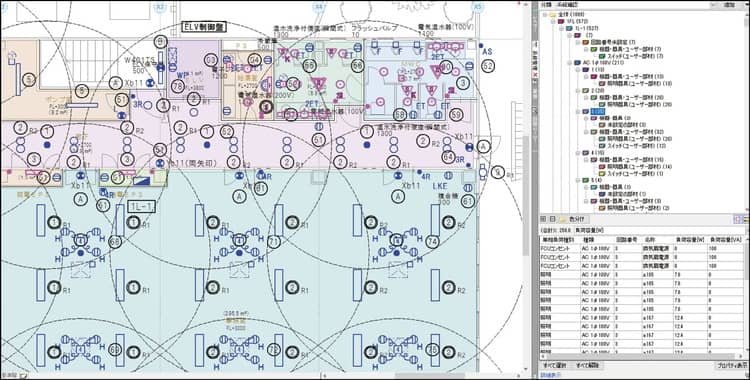Click the X5 grid line marker
Screen dimensions: 750x380
coord(477,7)
